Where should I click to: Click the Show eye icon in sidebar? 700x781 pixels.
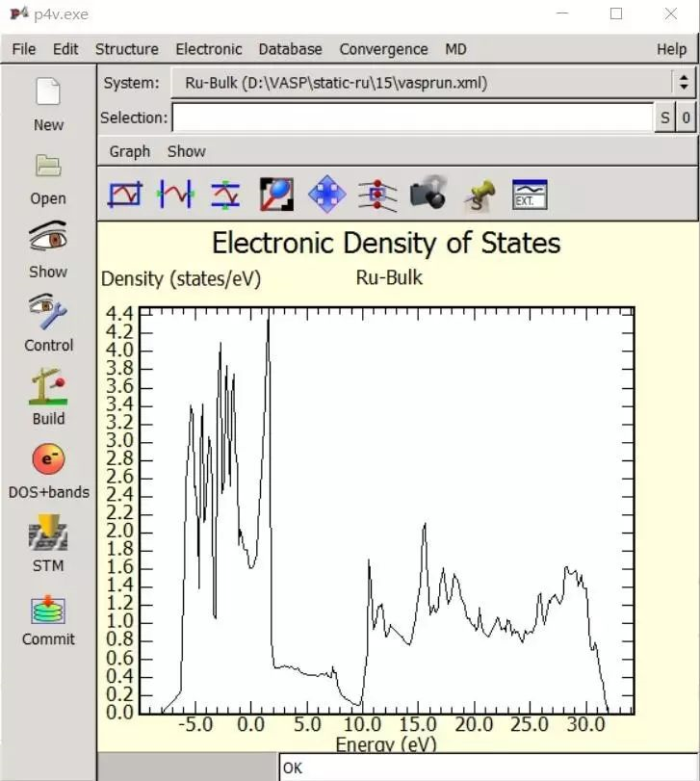[48, 238]
